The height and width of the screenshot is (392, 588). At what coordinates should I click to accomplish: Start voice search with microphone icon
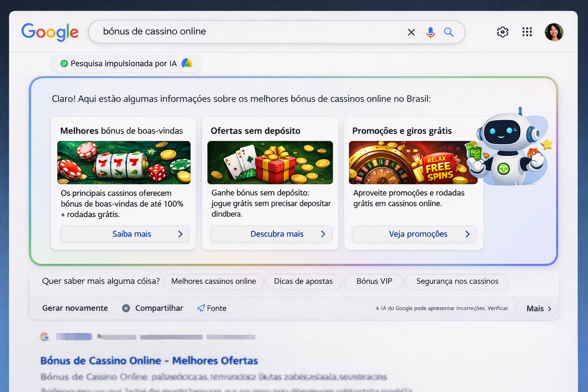(430, 33)
